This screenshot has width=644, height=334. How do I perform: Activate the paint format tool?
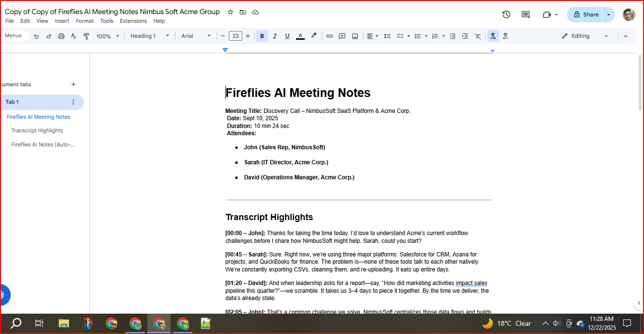(86, 36)
